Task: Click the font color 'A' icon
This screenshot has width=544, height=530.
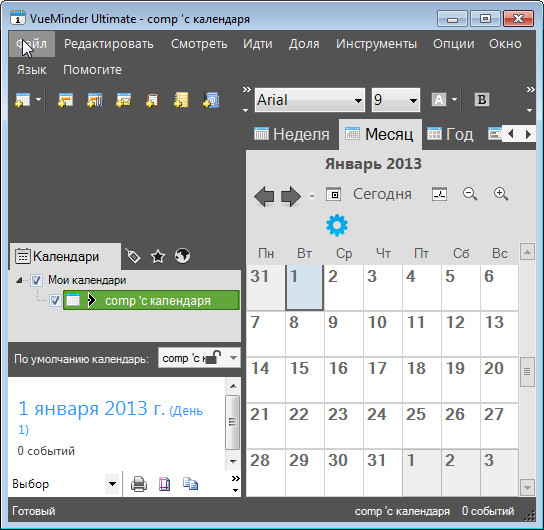Action: coord(439,100)
